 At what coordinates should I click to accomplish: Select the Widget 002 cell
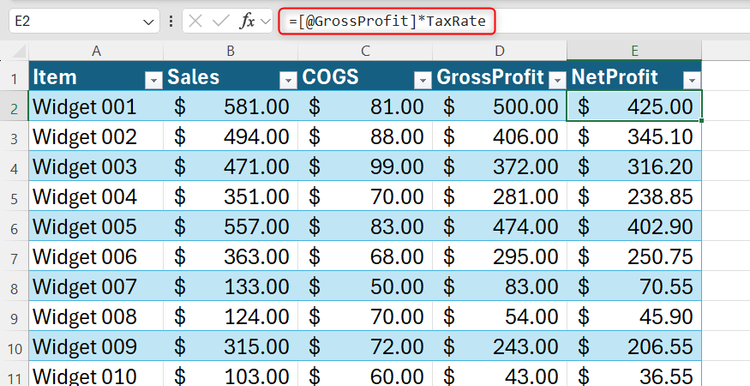point(96,136)
